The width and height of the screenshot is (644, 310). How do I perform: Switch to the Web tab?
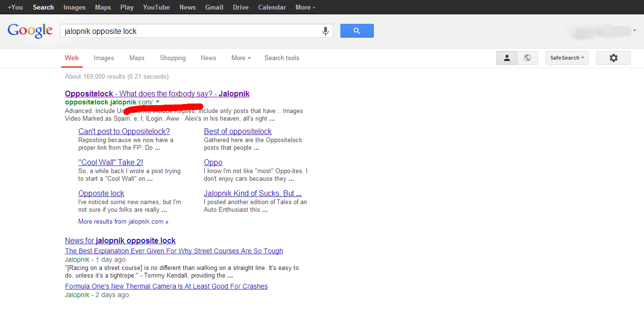coord(72,58)
